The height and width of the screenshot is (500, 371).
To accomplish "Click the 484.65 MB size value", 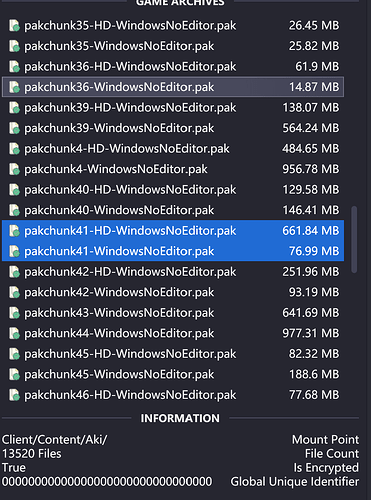I will pos(311,149).
